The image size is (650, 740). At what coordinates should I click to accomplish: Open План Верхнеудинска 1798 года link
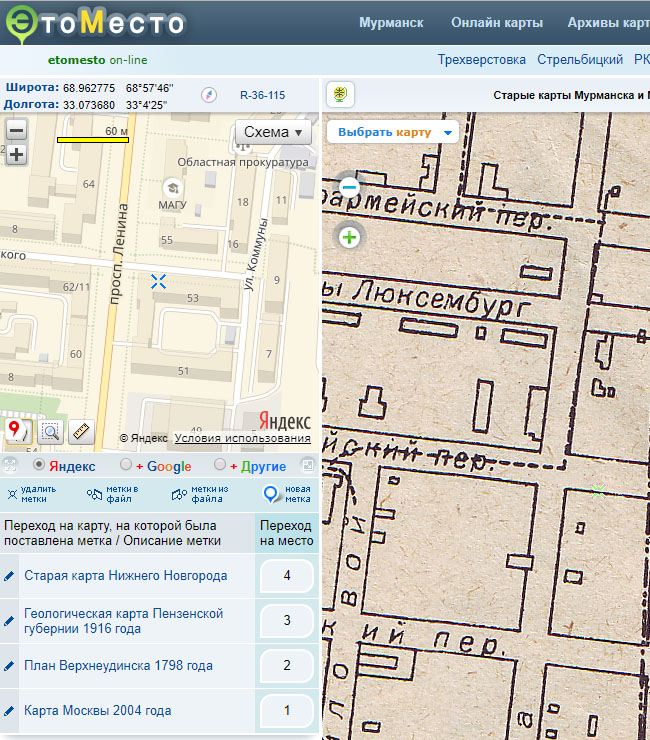coord(118,665)
